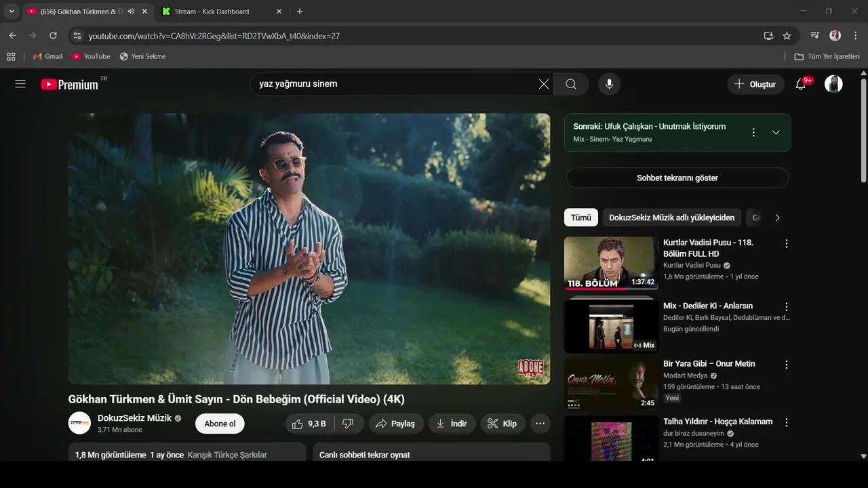The height and width of the screenshot is (488, 868).
Task: Click Kurtlar Vadisi Pusu channel name
Action: point(692,265)
